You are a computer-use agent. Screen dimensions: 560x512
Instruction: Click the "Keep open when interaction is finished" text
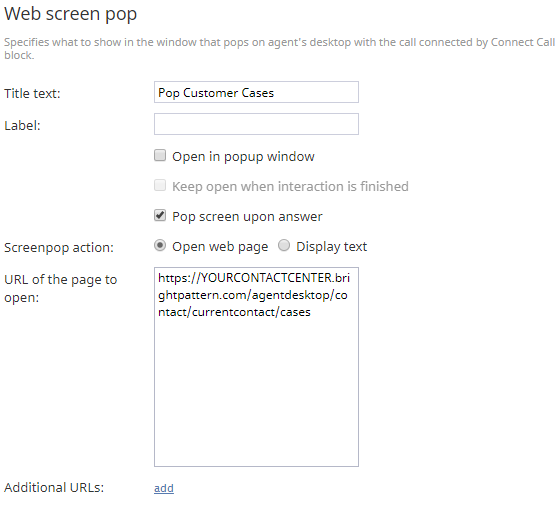[290, 187]
